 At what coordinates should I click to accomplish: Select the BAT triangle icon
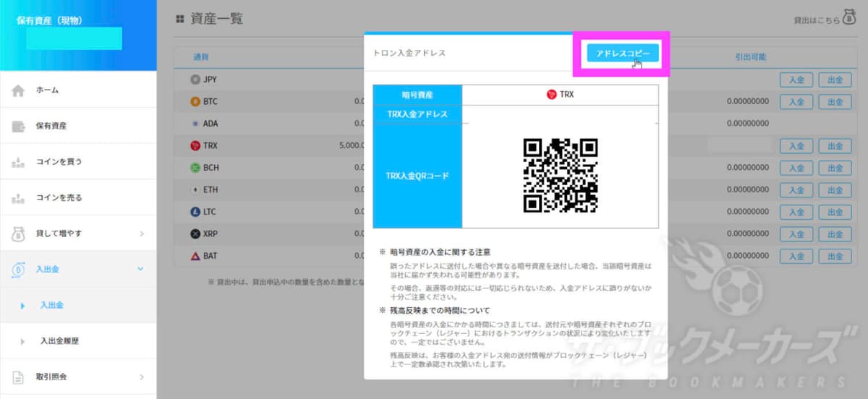pyautogui.click(x=195, y=257)
